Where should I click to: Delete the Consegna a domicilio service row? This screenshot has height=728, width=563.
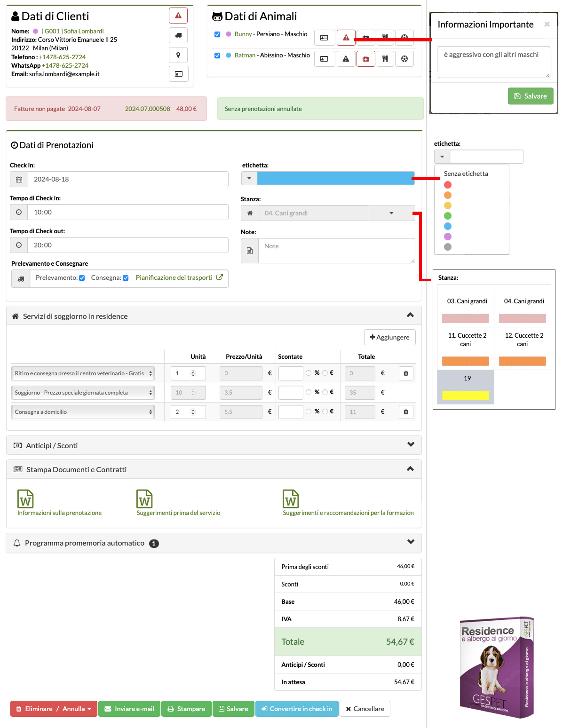coord(405,412)
